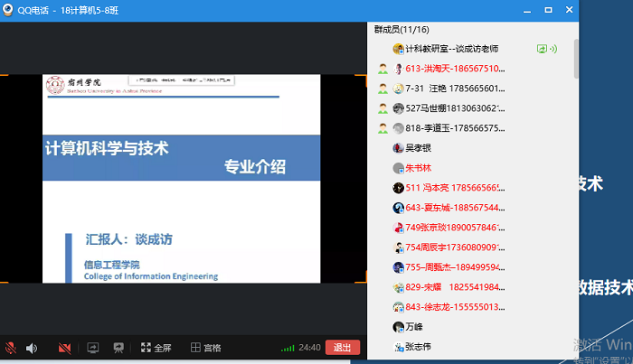Enter fullscreen mode with 全屏
Viewport: 633px width, 364px height.
click(x=156, y=348)
